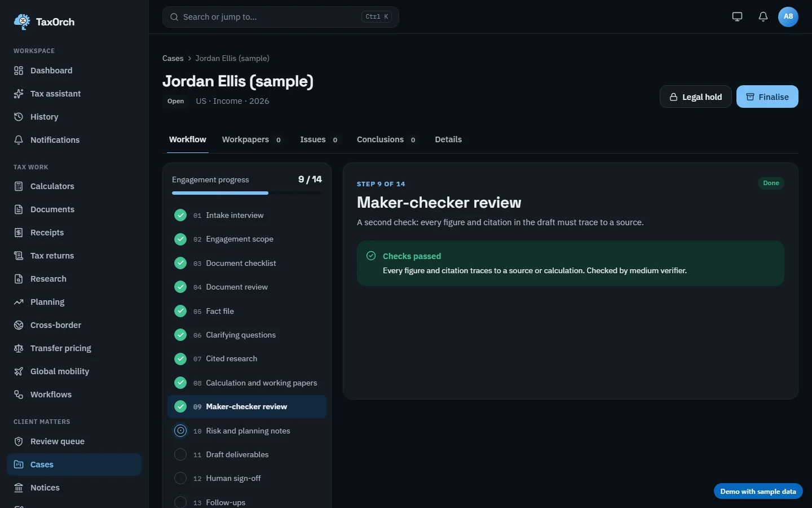Select step 06 Clarifying questions
Image resolution: width=812 pixels, height=508 pixels.
(247, 335)
